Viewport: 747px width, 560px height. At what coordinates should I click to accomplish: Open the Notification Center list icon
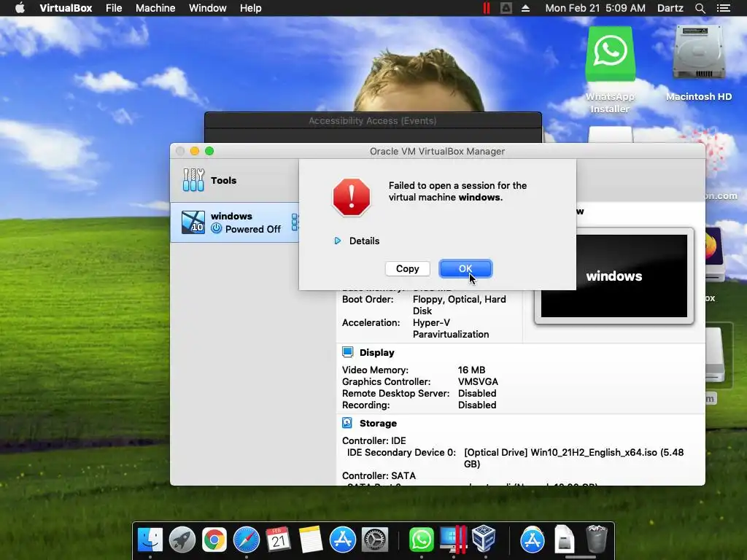point(723,8)
